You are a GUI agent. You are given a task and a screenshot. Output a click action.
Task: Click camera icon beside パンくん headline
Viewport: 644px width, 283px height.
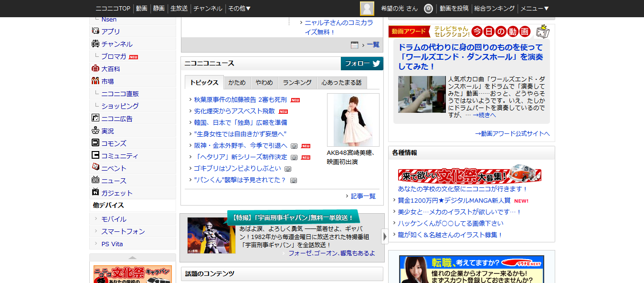coord(294,180)
